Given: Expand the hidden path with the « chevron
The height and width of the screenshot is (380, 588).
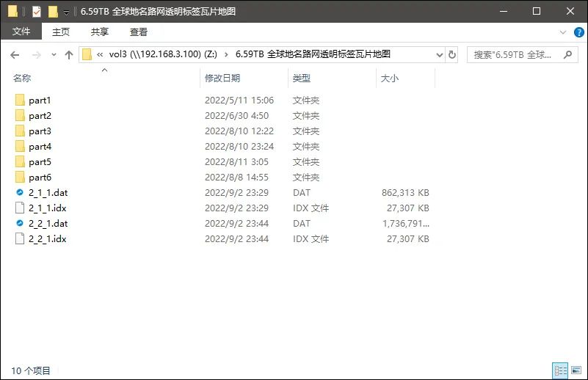Looking at the screenshot, I should (x=100, y=55).
